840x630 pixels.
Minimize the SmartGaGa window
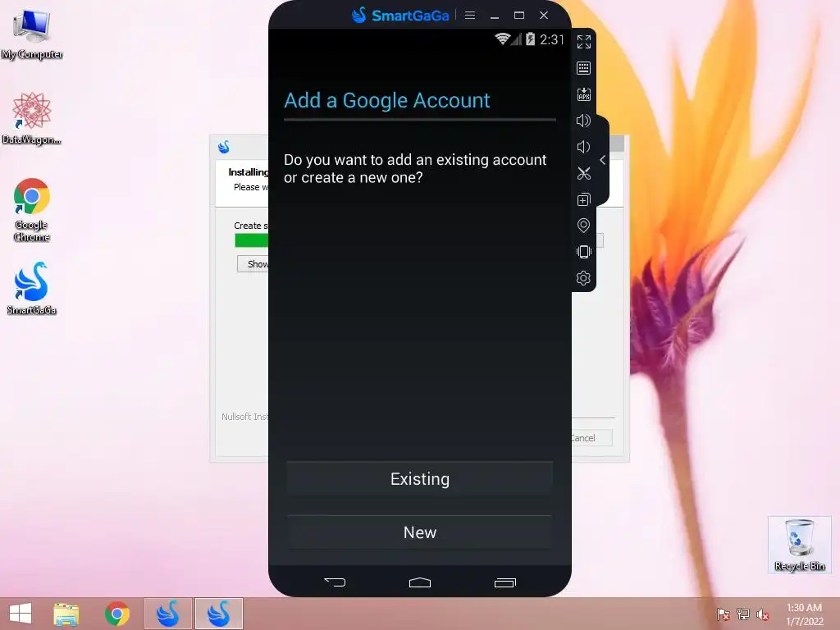495,16
